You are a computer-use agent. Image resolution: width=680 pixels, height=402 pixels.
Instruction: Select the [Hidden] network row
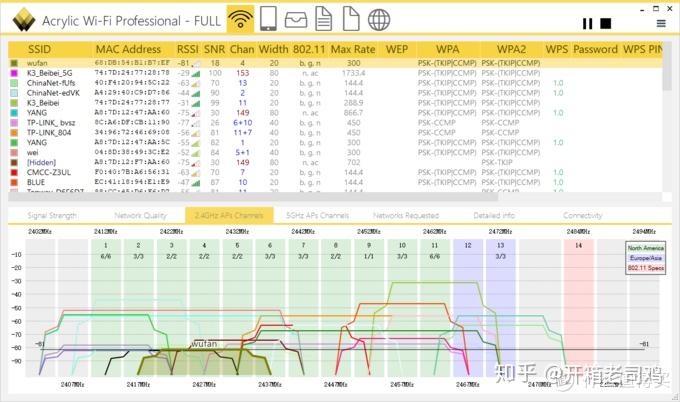(x=335, y=163)
